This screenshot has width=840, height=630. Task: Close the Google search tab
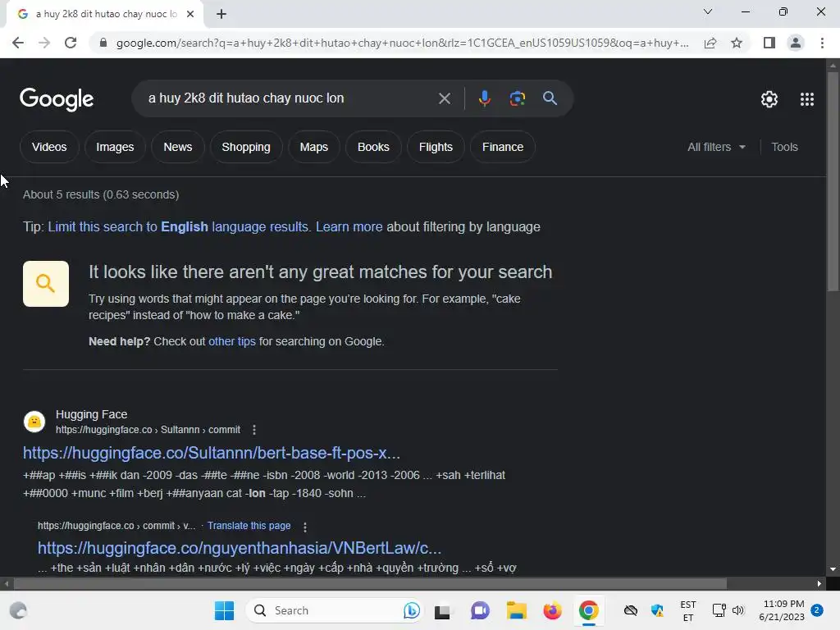tap(190, 14)
